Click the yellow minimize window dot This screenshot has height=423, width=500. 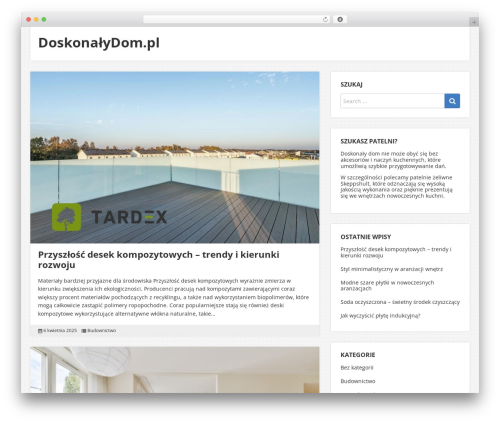pos(36,20)
